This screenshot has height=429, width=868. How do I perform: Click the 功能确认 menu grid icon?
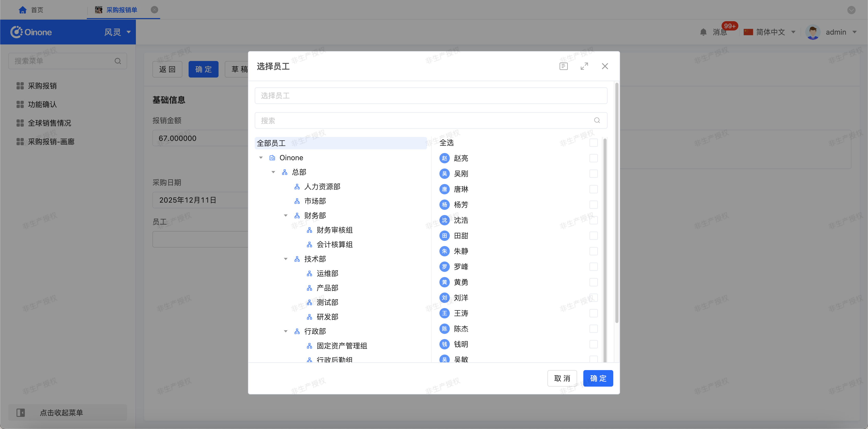click(x=20, y=104)
